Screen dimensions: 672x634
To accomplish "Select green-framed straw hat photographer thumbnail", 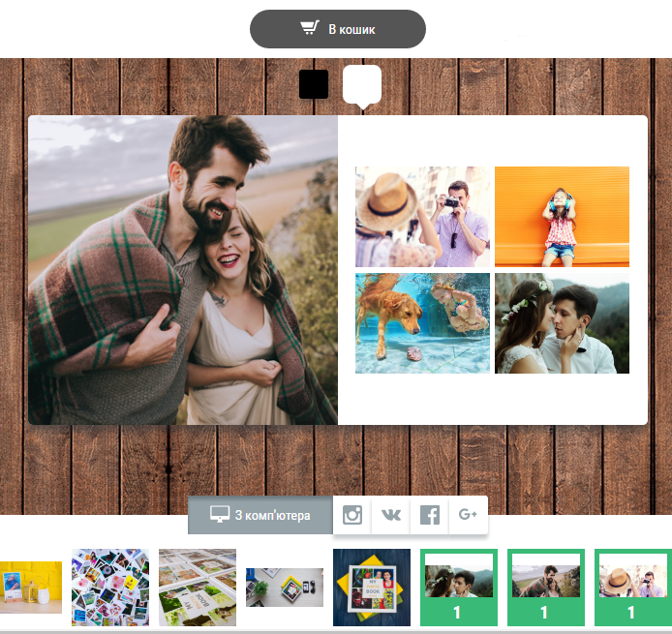I will click(x=631, y=588).
